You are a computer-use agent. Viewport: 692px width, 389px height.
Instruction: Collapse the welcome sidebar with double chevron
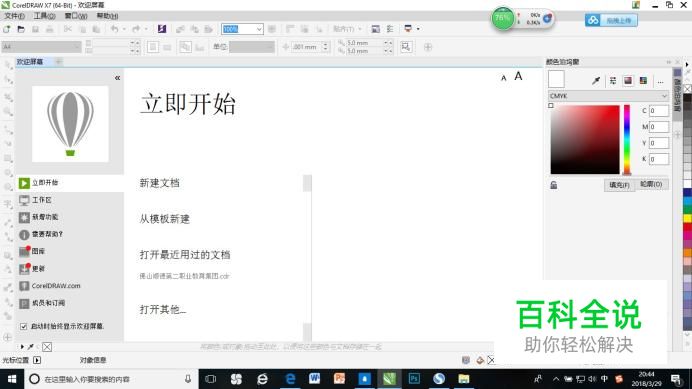(x=117, y=78)
